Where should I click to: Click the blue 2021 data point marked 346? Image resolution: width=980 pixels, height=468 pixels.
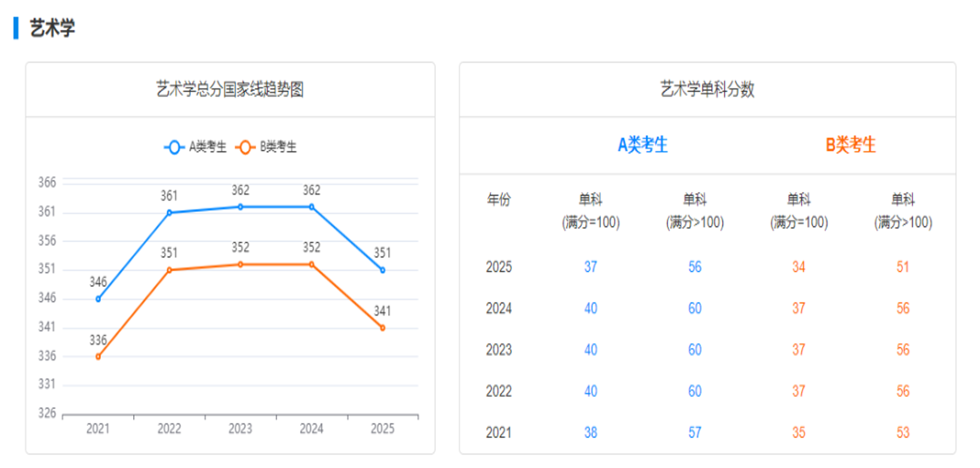tap(99, 299)
